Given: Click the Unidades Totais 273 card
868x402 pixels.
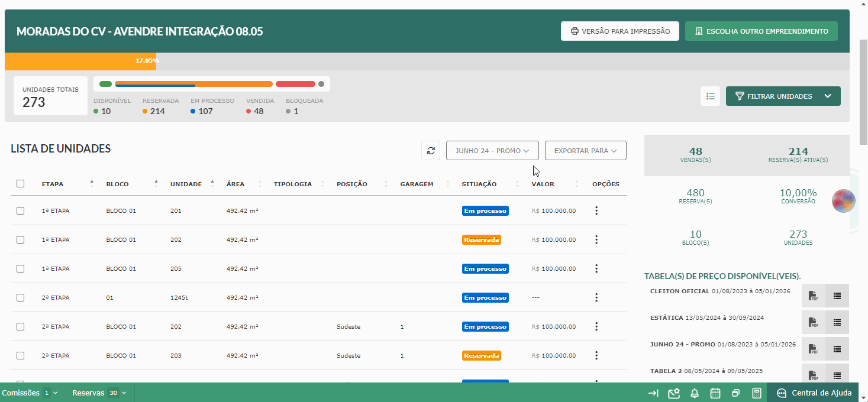Looking at the screenshot, I should (x=51, y=96).
